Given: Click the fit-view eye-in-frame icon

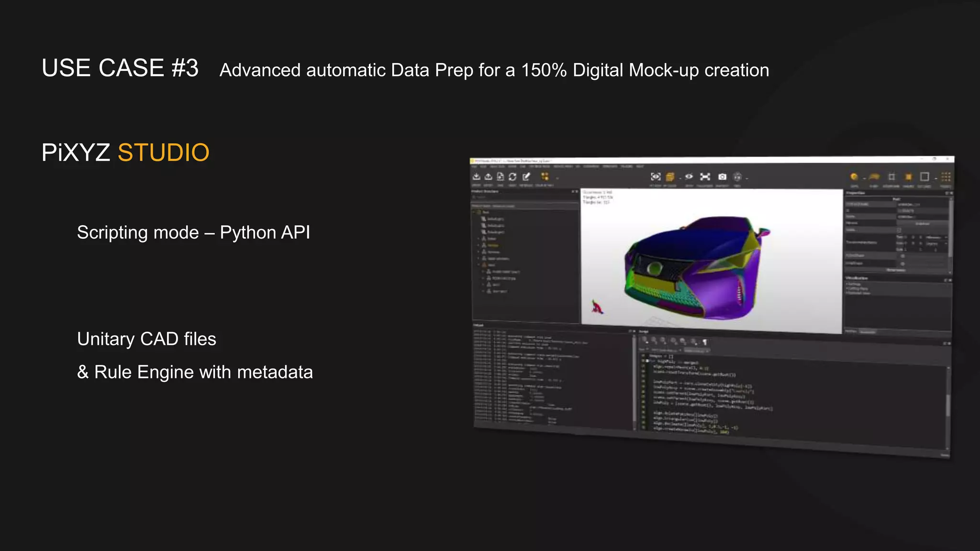Looking at the screenshot, I should click(656, 177).
